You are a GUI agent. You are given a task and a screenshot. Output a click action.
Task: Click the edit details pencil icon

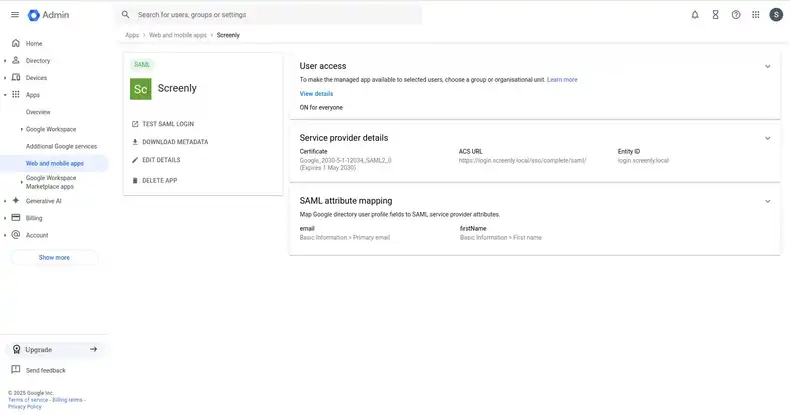coord(135,160)
